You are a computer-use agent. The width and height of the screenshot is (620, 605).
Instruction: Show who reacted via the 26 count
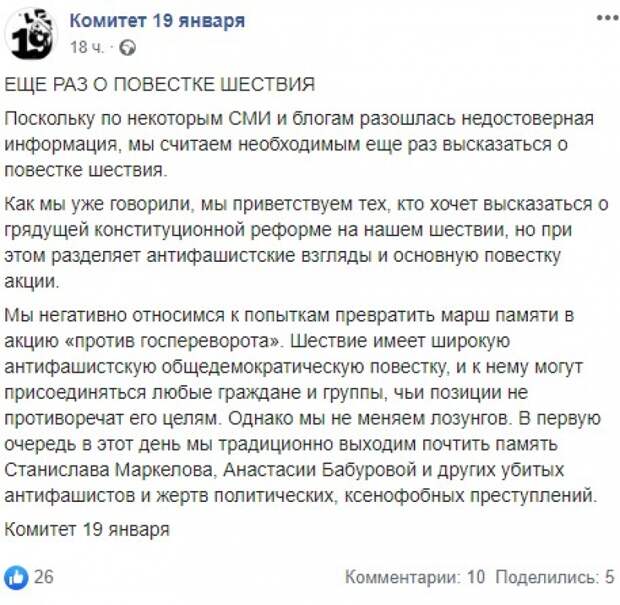(x=44, y=577)
